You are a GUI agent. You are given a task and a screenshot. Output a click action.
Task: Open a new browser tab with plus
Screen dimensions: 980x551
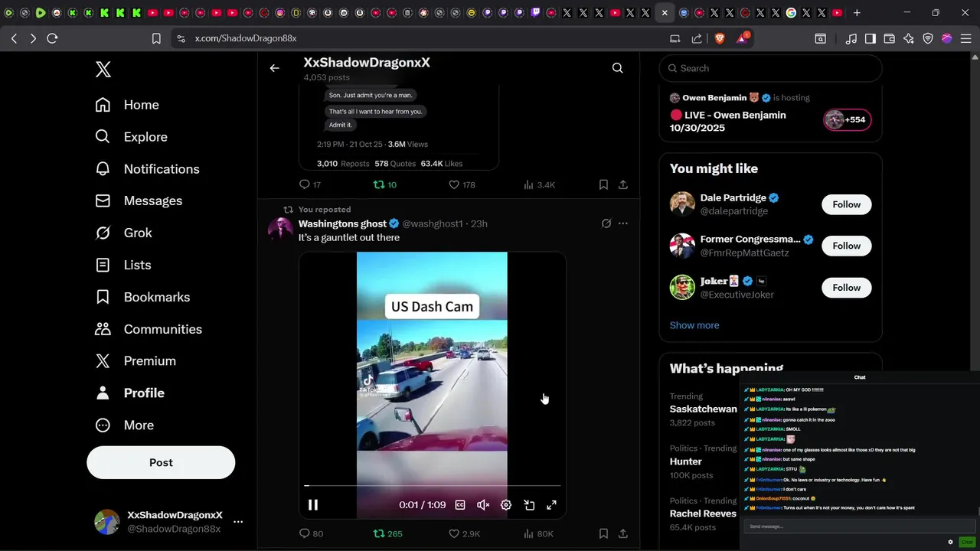pyautogui.click(x=857, y=12)
